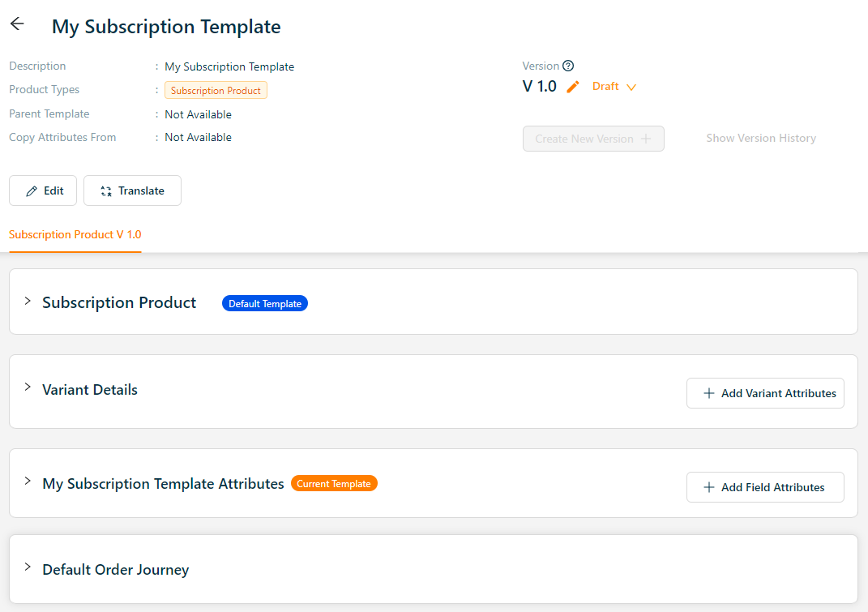
Task: Click the back arrow icon
Action: (17, 24)
